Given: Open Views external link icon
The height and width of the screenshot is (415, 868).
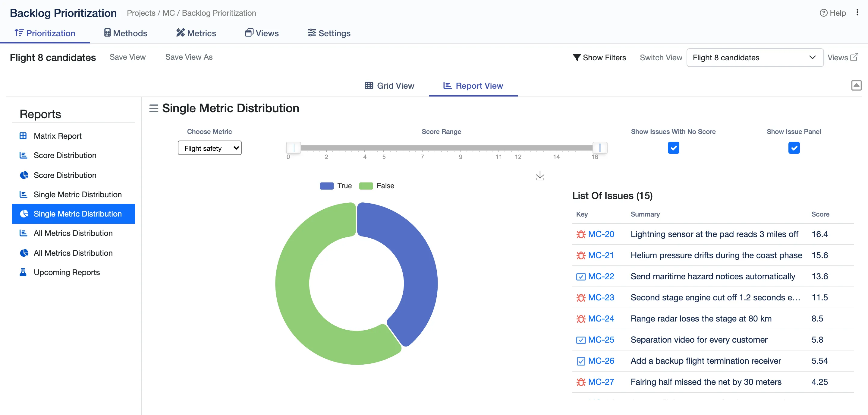Looking at the screenshot, I should pyautogui.click(x=854, y=57).
